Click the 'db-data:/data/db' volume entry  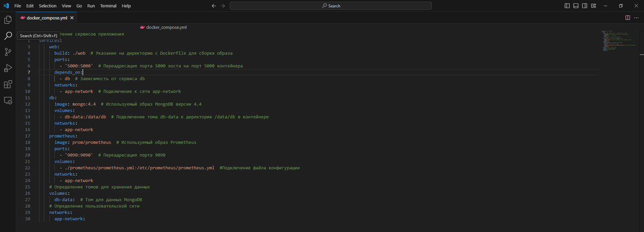point(85,117)
